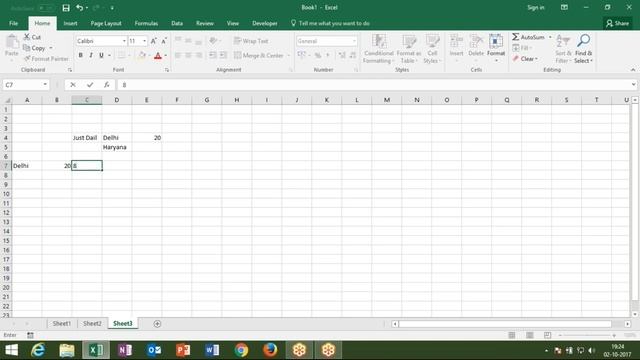
Task: Open the Cell Styles gallery
Action: [432, 49]
